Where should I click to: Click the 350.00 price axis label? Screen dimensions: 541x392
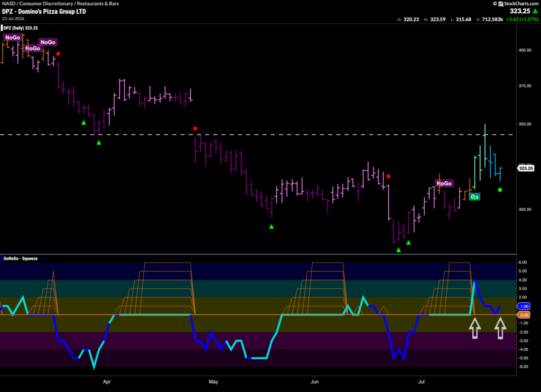[x=525, y=124]
